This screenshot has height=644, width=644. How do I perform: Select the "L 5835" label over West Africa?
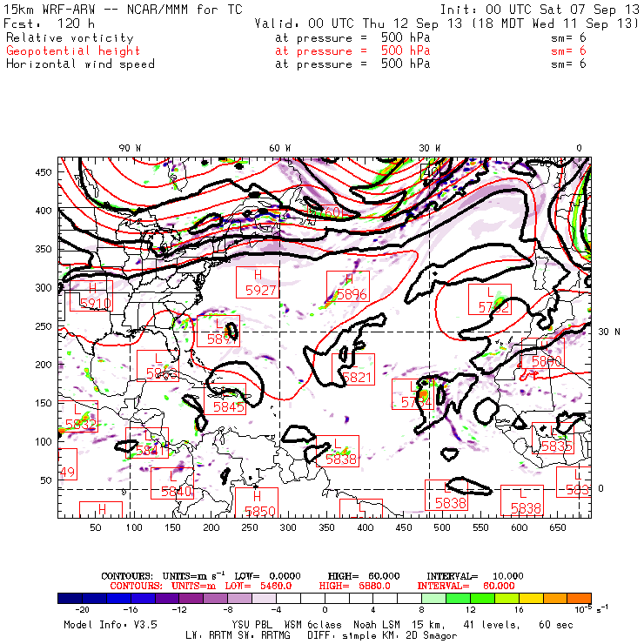coord(553,438)
